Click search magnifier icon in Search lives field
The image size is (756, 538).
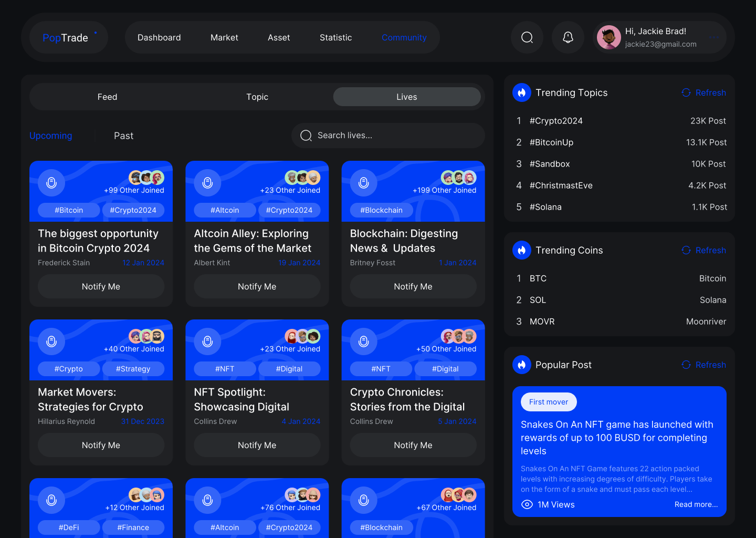[x=306, y=136]
